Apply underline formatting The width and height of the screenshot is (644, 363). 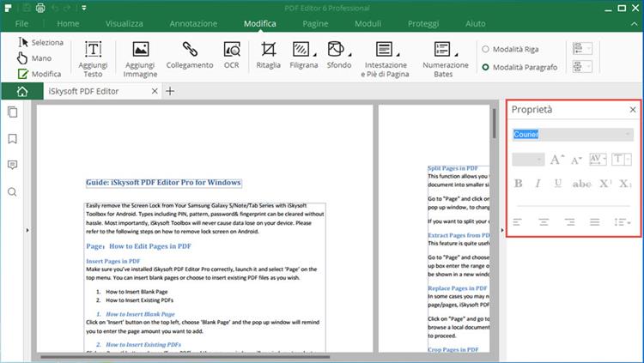[x=558, y=184]
